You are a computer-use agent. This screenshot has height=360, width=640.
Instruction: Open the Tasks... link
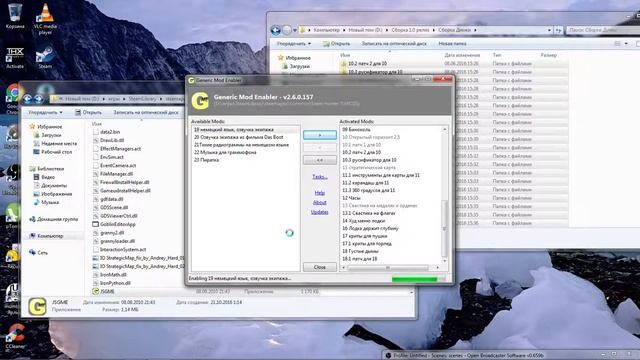click(x=320, y=177)
